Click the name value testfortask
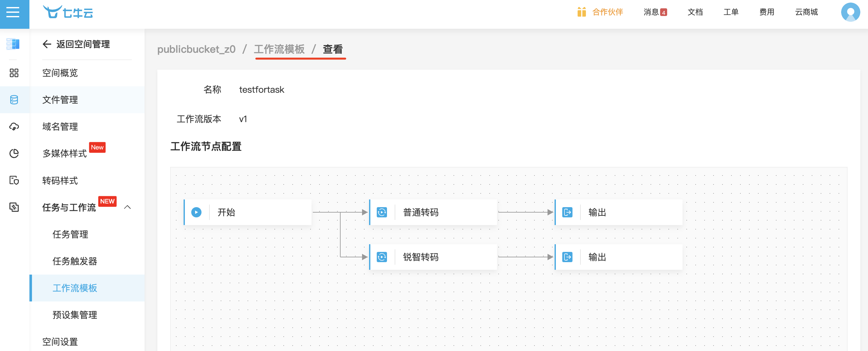868x351 pixels. click(262, 90)
